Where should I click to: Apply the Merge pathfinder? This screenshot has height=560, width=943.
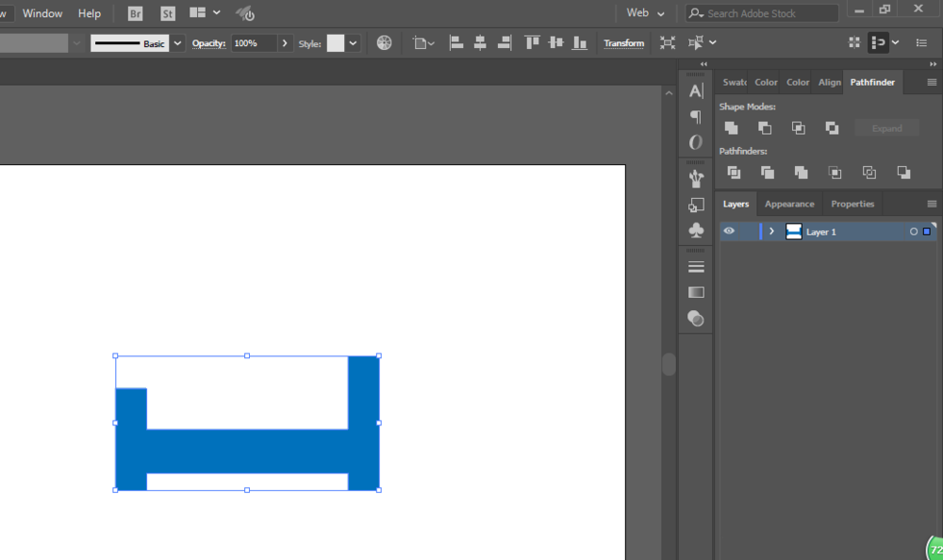pyautogui.click(x=801, y=173)
